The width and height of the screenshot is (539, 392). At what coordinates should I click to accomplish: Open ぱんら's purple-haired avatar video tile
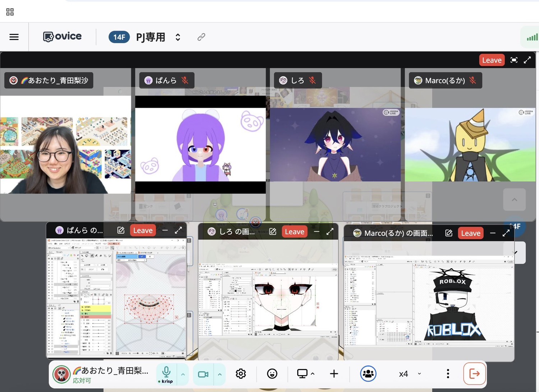[201, 145]
